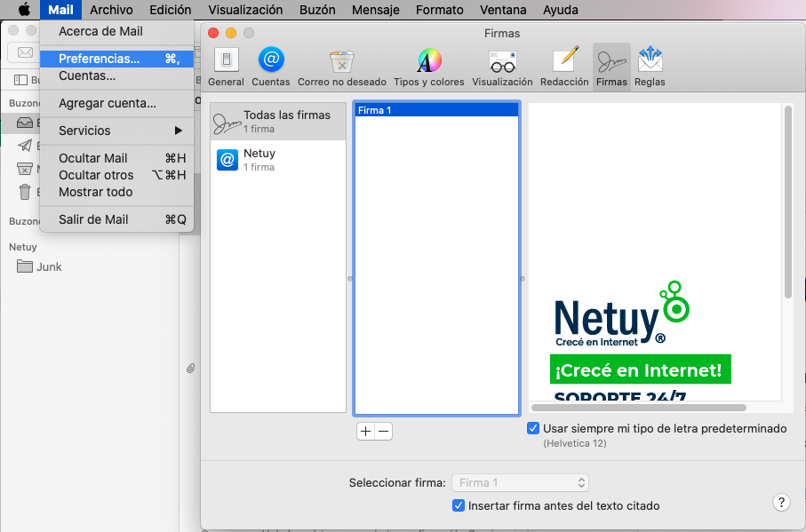Choose Salir de Mail

click(116, 219)
